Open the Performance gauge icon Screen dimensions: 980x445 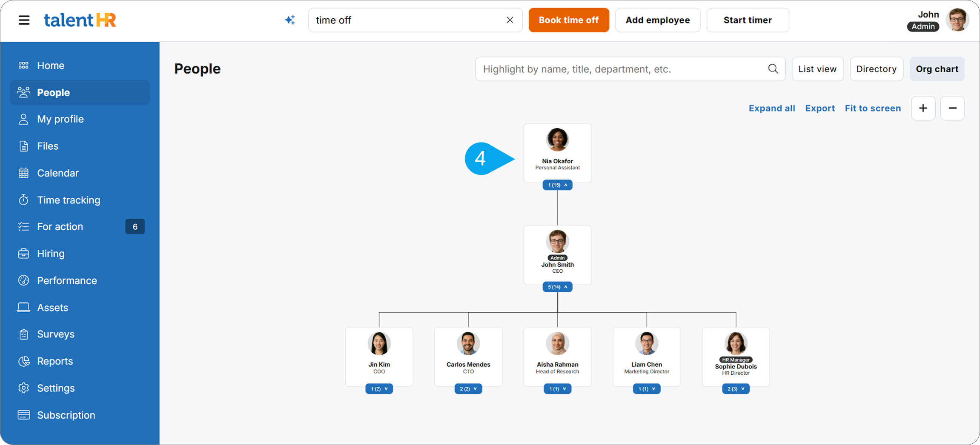[23, 280]
